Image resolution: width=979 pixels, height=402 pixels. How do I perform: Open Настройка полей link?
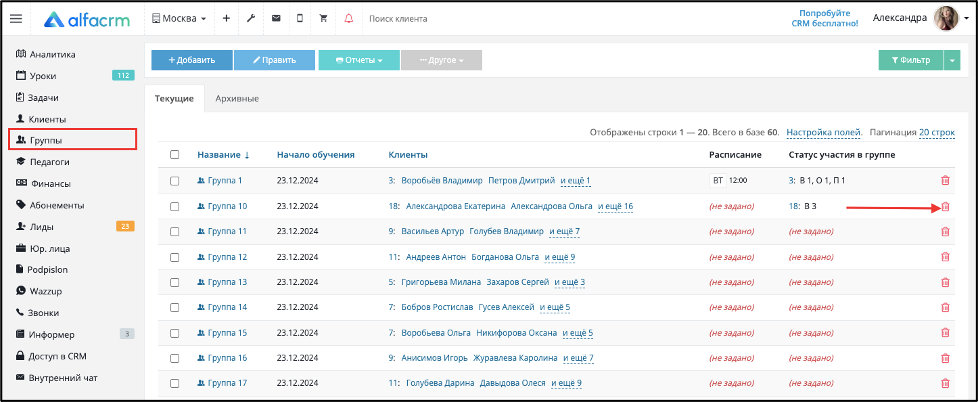[x=824, y=133]
